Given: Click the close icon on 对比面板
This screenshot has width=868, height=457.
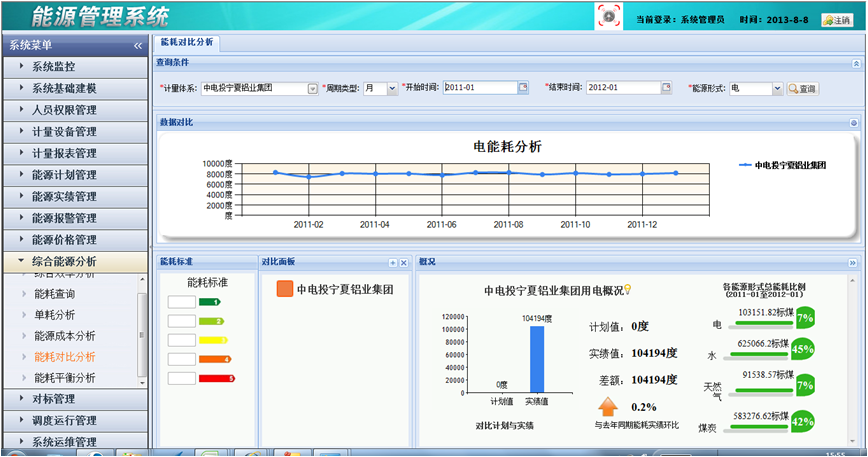Looking at the screenshot, I should click(x=404, y=262).
